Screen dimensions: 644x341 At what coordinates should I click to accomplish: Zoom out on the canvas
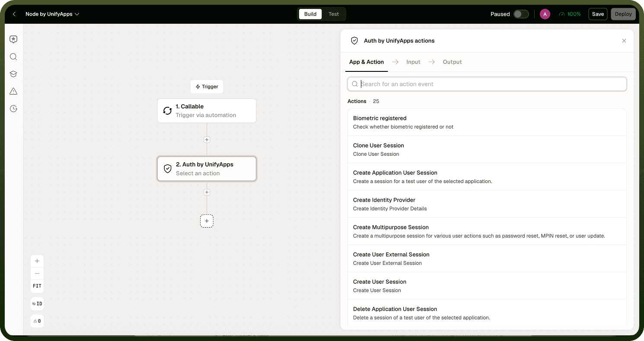37,273
